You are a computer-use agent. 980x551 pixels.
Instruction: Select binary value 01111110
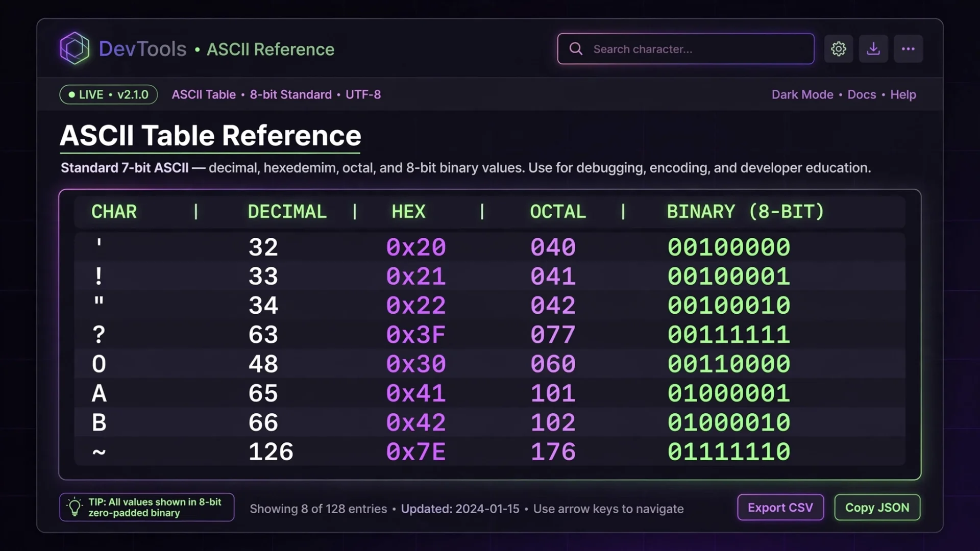(729, 452)
